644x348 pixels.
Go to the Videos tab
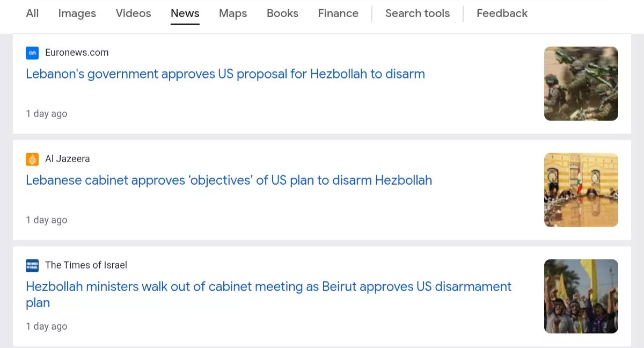point(134,13)
